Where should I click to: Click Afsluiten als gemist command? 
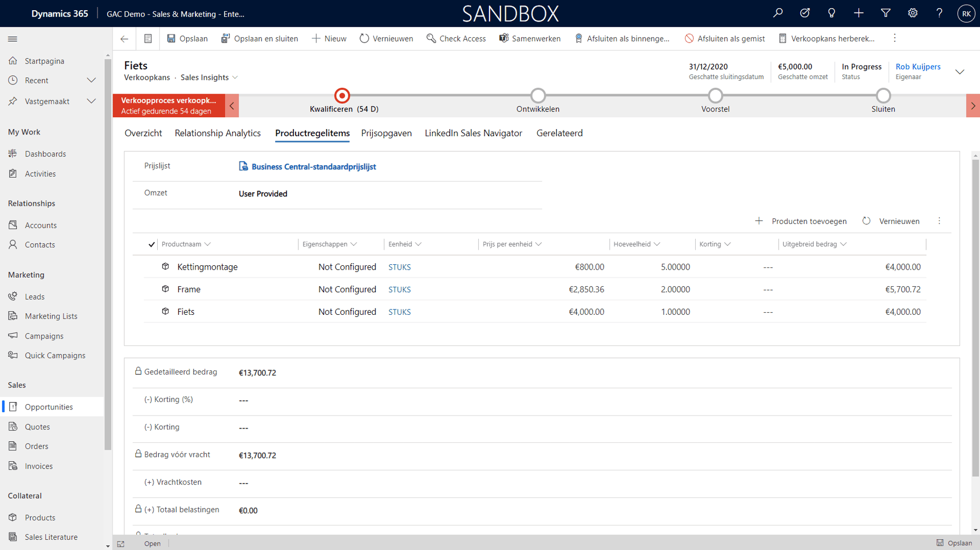pos(725,39)
